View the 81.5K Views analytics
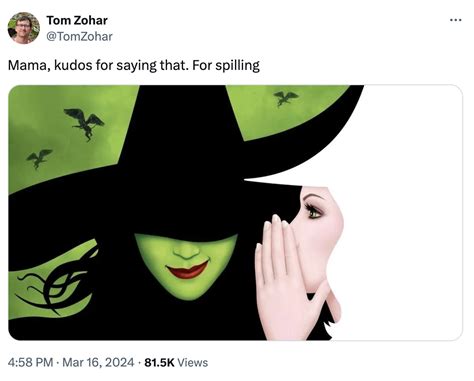 [x=176, y=362]
